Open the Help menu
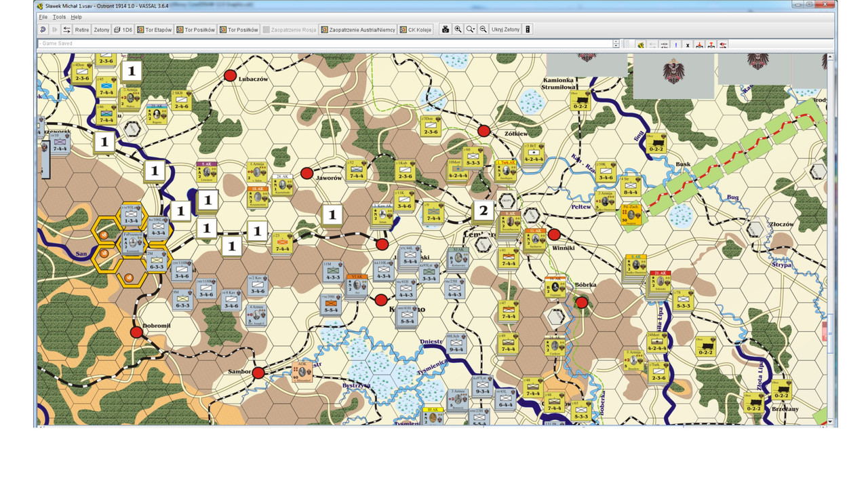The height and width of the screenshot is (481, 868). (76, 16)
